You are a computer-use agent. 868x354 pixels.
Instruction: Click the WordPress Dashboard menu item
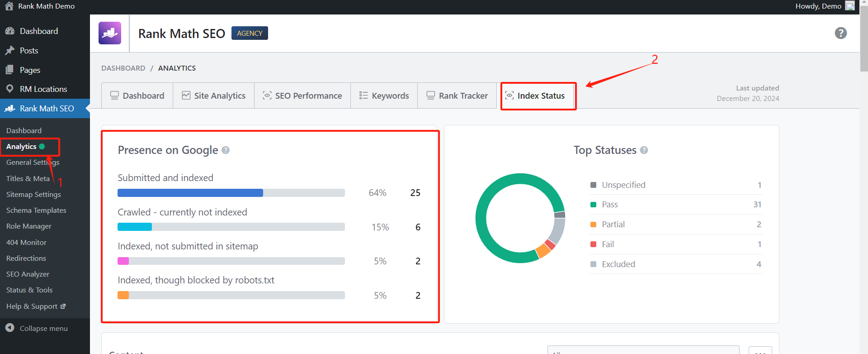click(x=45, y=31)
